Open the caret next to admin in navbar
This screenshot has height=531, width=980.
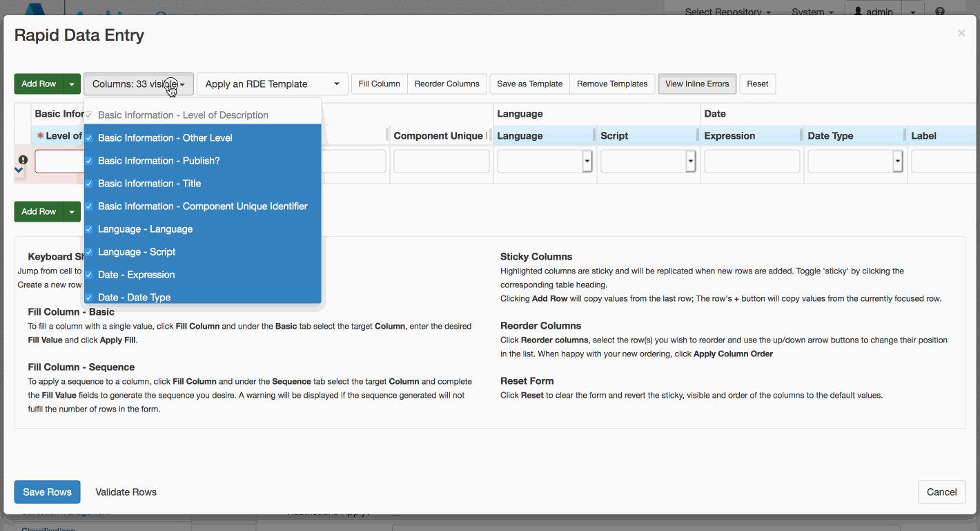pos(913,12)
